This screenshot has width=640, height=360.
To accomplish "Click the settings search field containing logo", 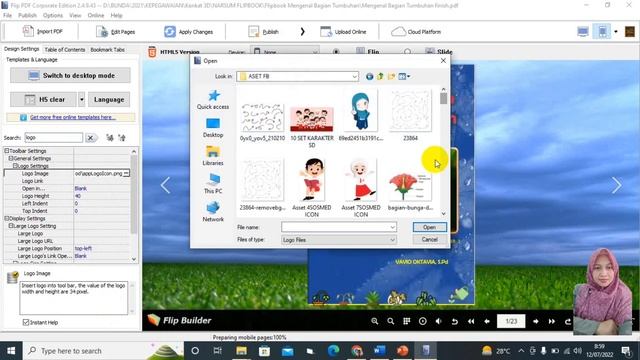I will 53,138.
